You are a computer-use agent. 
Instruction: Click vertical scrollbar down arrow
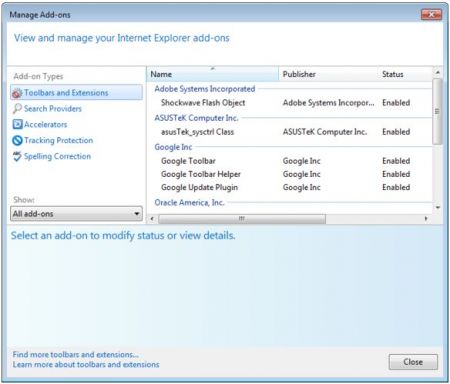[438, 207]
